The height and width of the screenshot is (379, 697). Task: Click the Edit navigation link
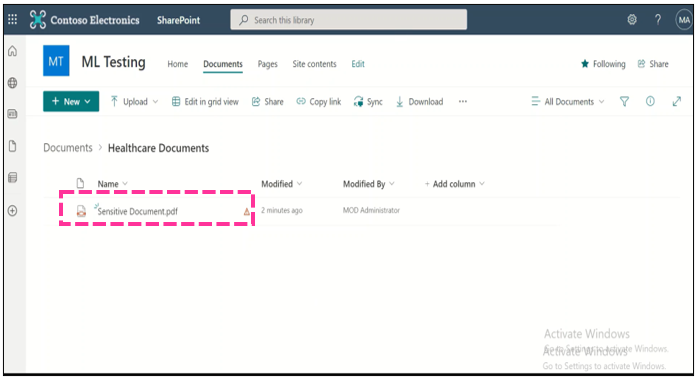pyautogui.click(x=358, y=64)
